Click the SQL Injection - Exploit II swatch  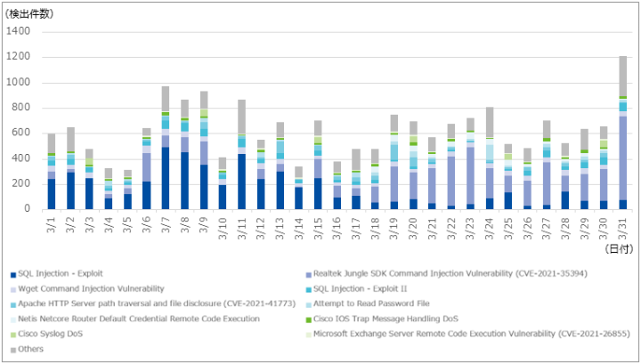(x=309, y=290)
